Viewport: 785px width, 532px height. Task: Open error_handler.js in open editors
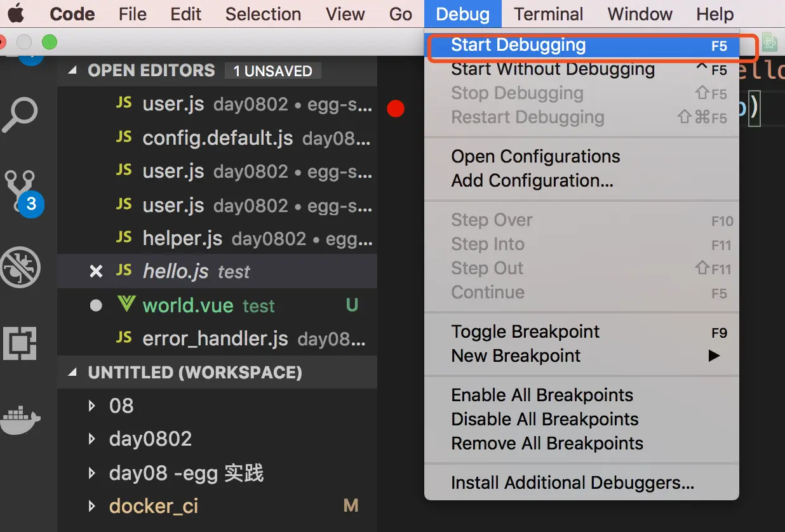217,338
